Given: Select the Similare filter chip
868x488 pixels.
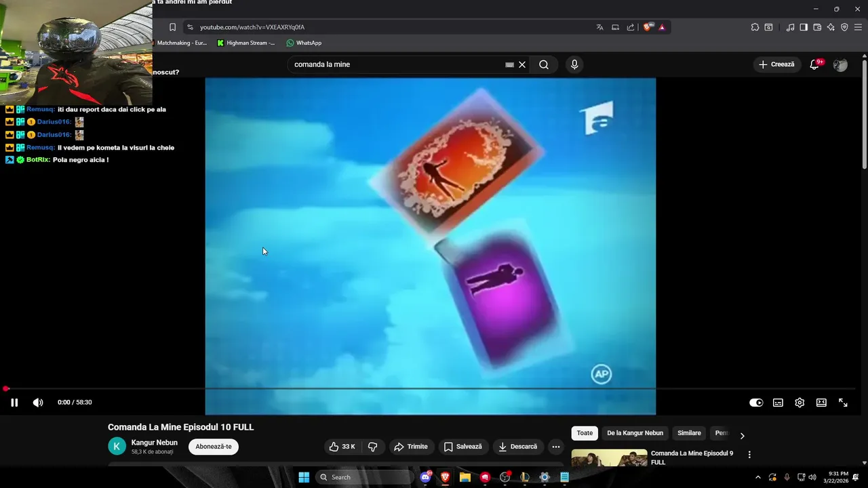Looking at the screenshot, I should (x=689, y=433).
